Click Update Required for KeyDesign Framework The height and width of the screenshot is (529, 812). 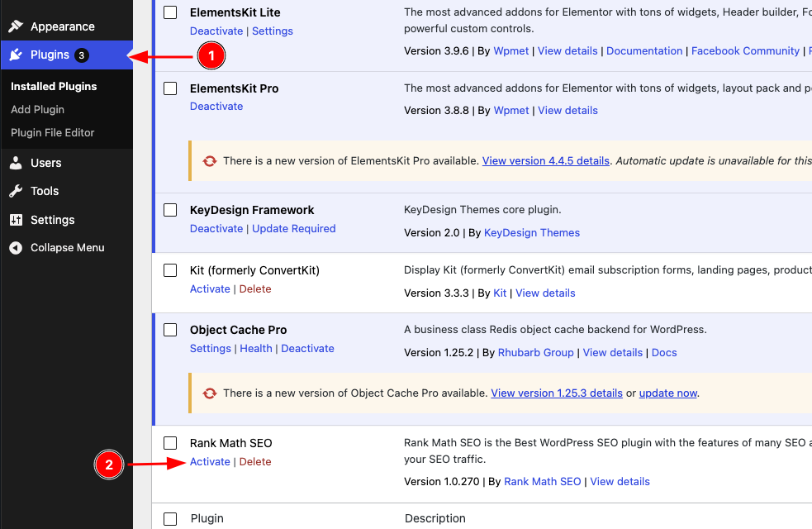coord(293,228)
